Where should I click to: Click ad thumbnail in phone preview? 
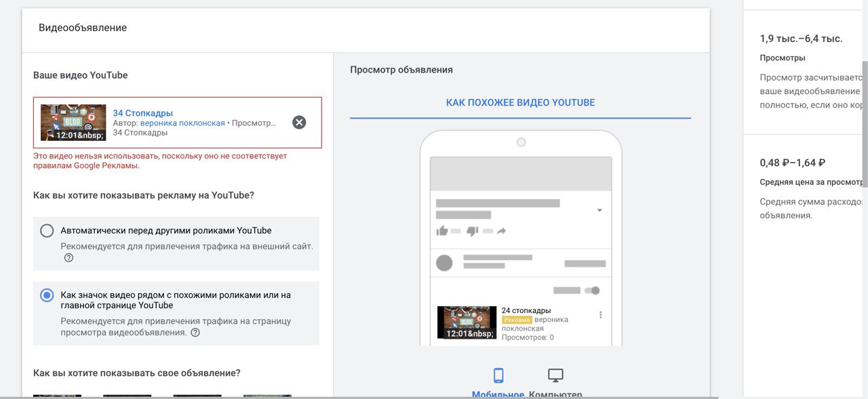point(467,322)
